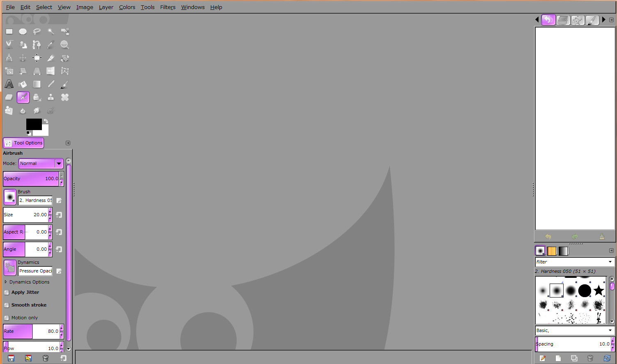
Task: Select the Text tool
Action: pos(9,84)
